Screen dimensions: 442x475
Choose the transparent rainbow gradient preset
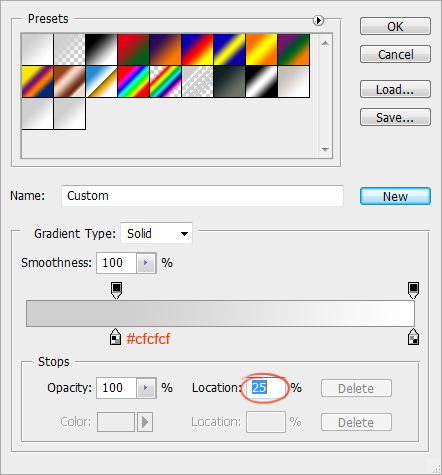point(165,82)
